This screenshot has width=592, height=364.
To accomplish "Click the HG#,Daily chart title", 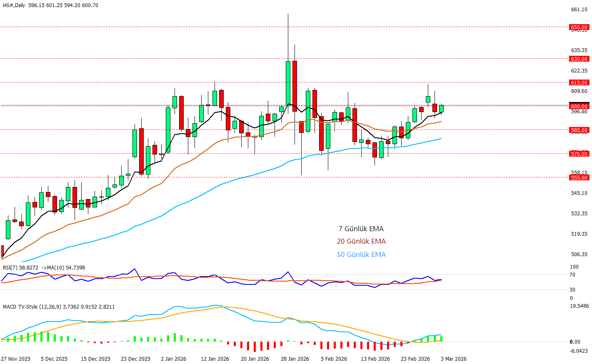I will [x=14, y=5].
